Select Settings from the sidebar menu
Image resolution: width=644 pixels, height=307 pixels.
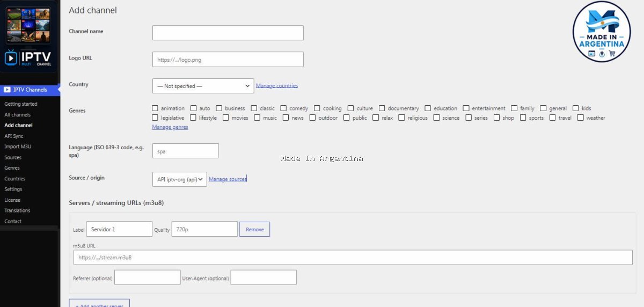(13, 189)
